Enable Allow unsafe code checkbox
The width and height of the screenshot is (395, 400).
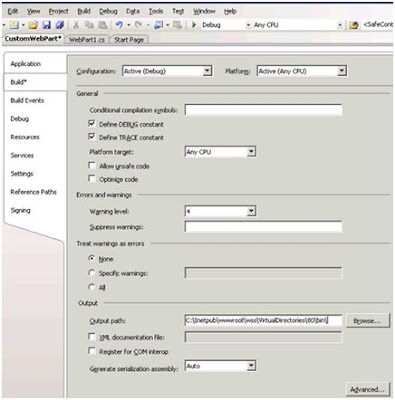(92, 165)
